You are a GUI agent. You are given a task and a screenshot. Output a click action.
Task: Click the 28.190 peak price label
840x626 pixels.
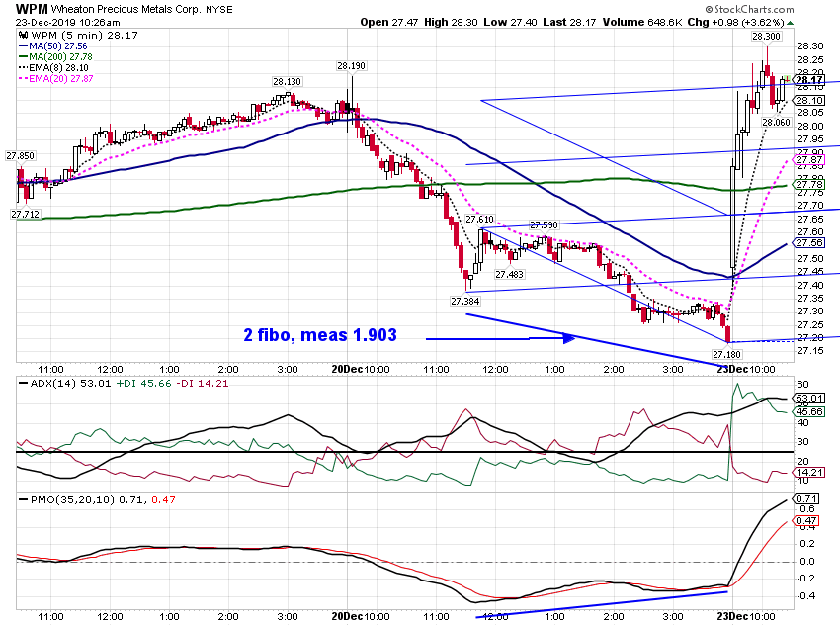tap(352, 66)
